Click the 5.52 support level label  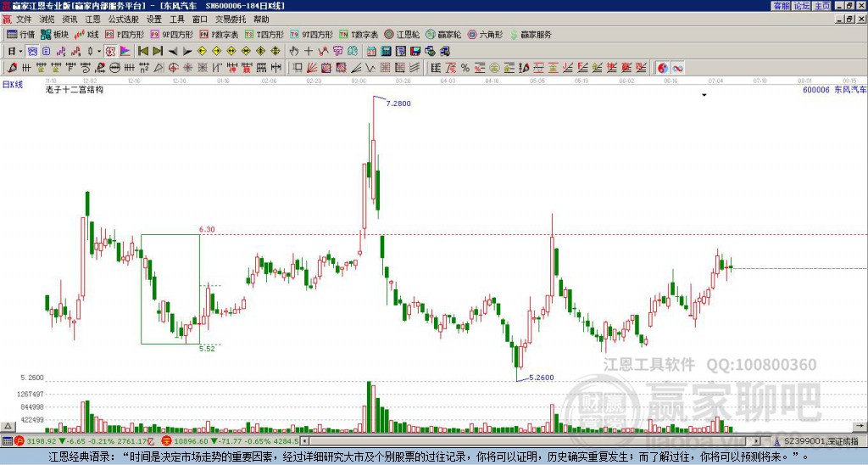coord(207,349)
